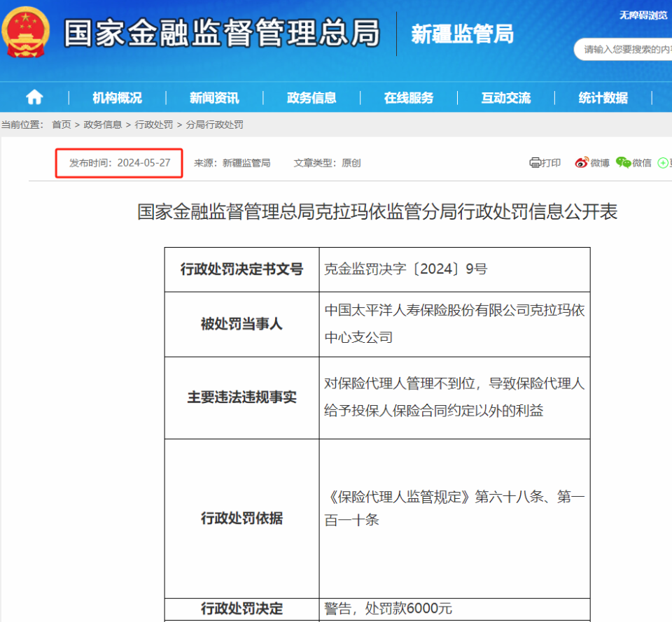The width and height of the screenshot is (672, 622).
Task: Click the 行政处罚依据 header cell
Action: pyautogui.click(x=241, y=518)
